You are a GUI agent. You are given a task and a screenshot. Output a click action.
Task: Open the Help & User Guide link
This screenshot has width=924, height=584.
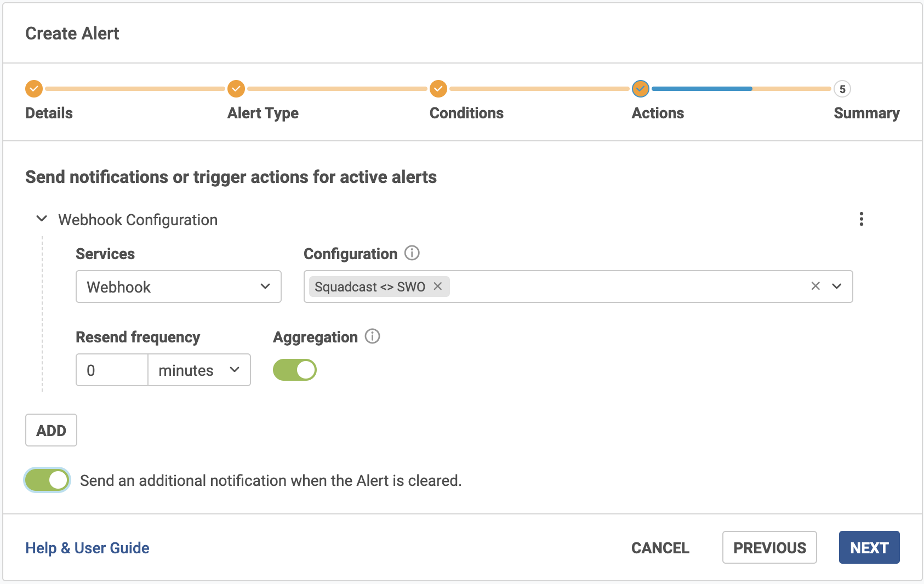click(87, 548)
